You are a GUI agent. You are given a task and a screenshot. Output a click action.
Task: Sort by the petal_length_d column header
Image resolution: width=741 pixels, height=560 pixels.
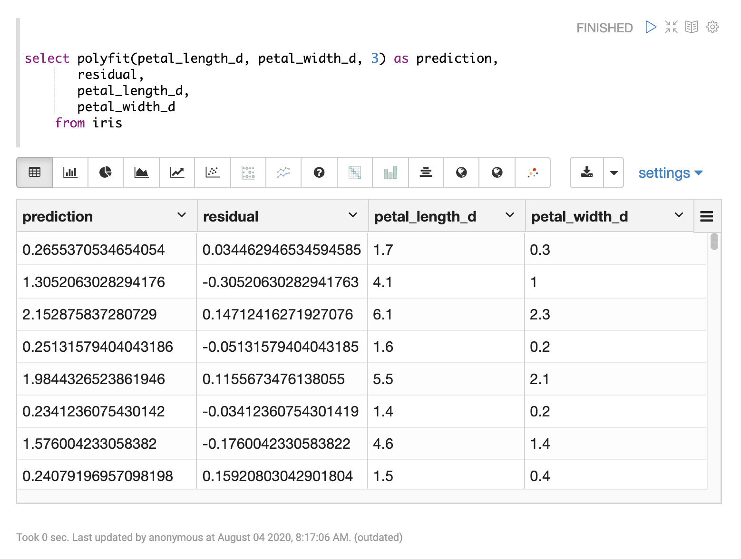(425, 216)
